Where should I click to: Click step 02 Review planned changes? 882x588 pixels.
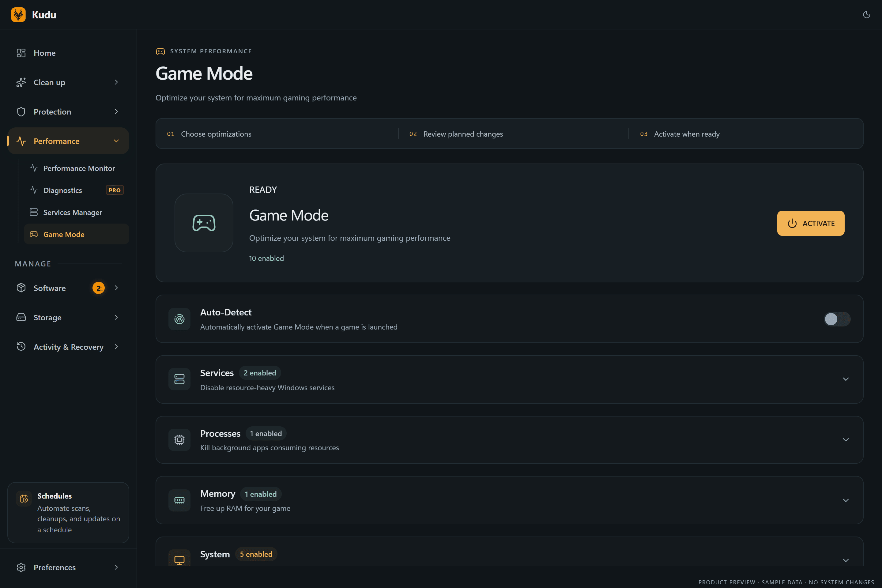[456, 134]
